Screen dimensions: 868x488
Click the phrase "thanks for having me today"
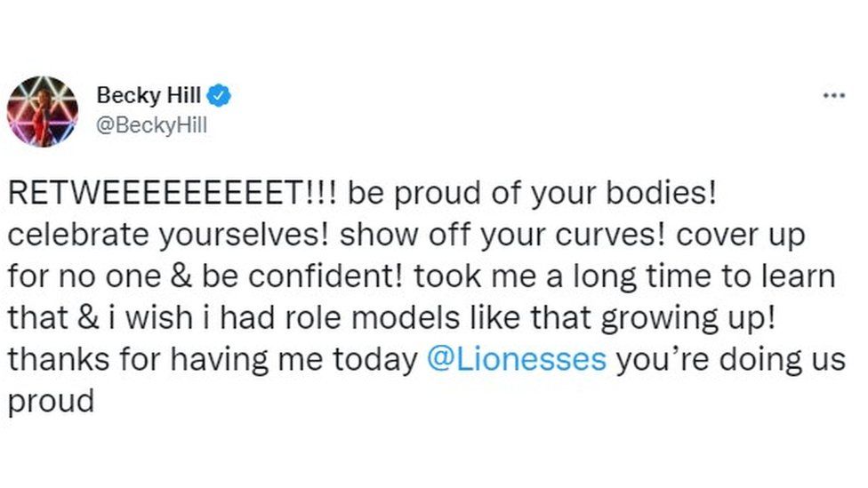[x=213, y=359]
